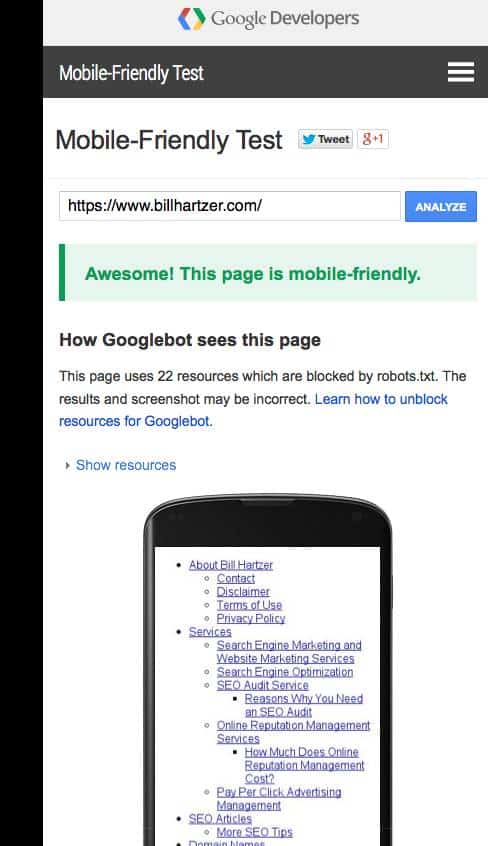Click Mobile-Friendly Test header title
488x846 pixels.
tap(131, 73)
